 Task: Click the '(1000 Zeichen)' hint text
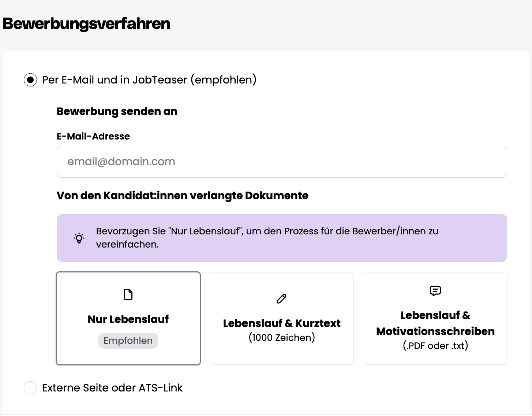click(x=282, y=338)
